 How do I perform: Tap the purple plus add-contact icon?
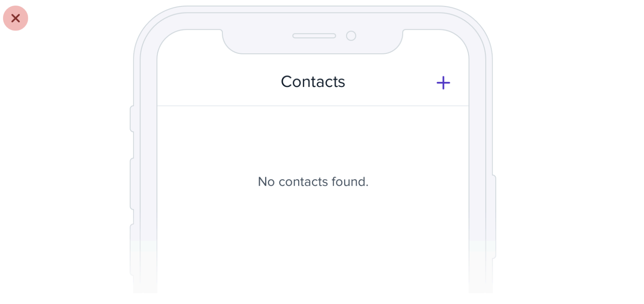(443, 83)
